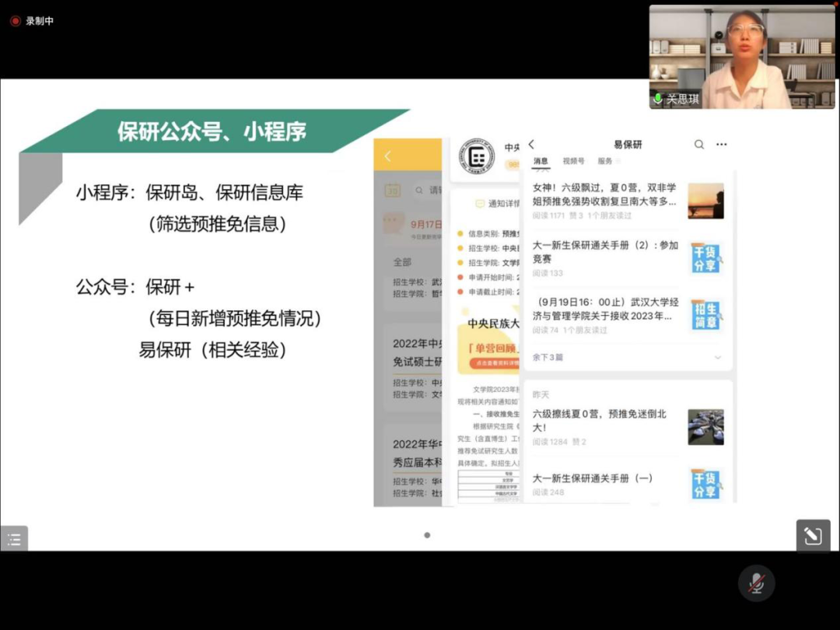This screenshot has width=840, height=630.
Task: Tap the back arrow on yellow header
Action: 388,156
